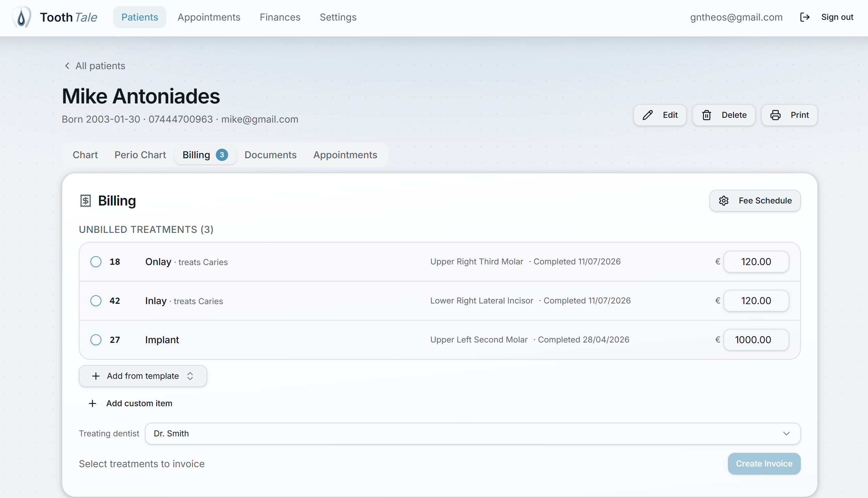Click the Billing tab's count badge 3
868x498 pixels.
tap(222, 155)
